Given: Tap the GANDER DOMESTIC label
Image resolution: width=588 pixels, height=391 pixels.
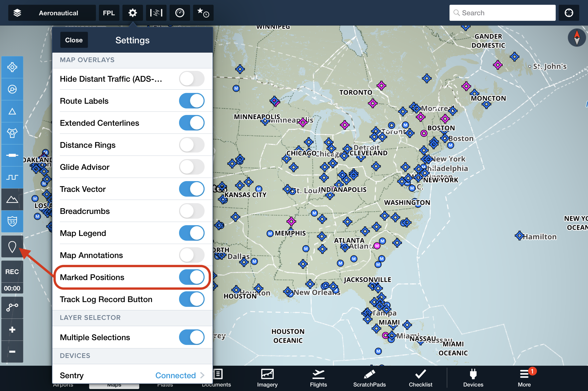Looking at the screenshot, I should click(488, 41).
